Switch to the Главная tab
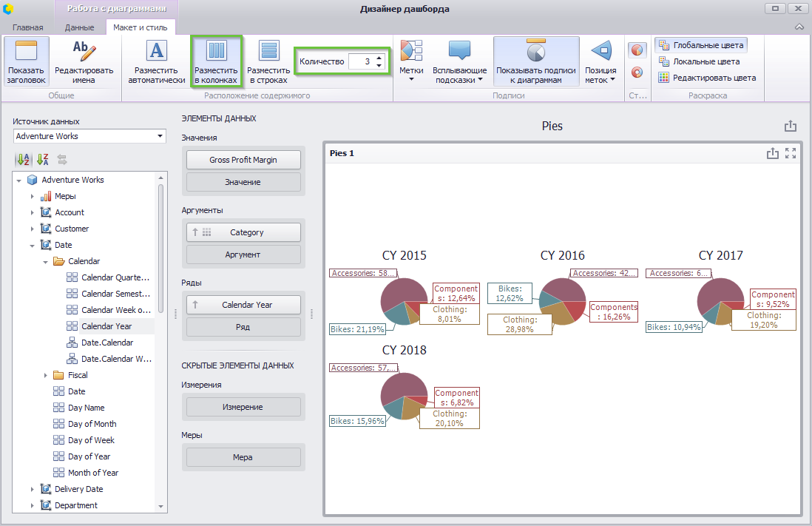Screen dimensions: 812x526 (28, 27)
